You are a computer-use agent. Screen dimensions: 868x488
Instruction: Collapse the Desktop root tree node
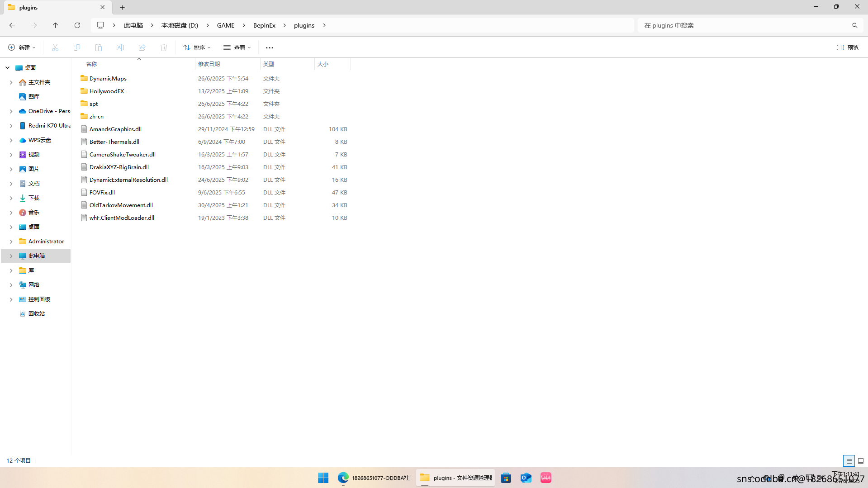tap(8, 68)
